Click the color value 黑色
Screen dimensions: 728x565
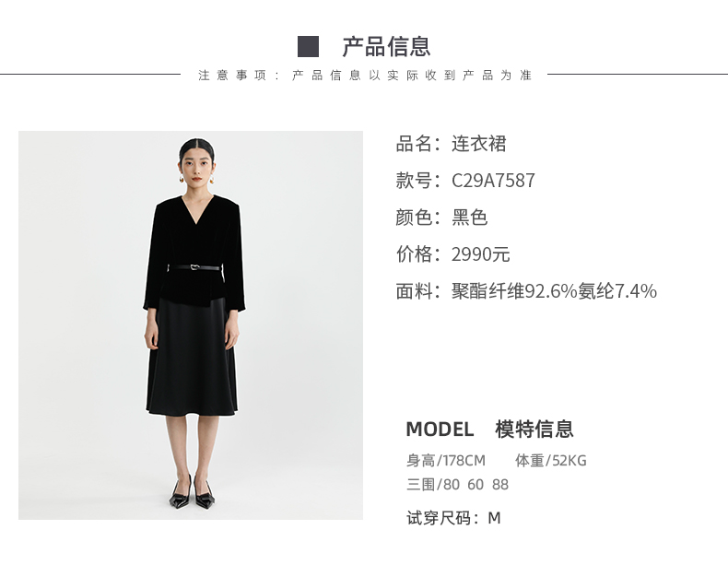(x=469, y=218)
